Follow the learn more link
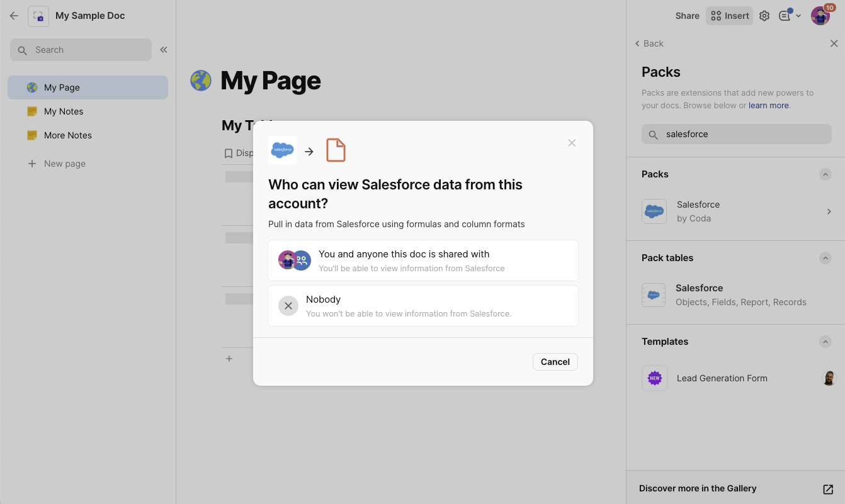 (x=768, y=106)
